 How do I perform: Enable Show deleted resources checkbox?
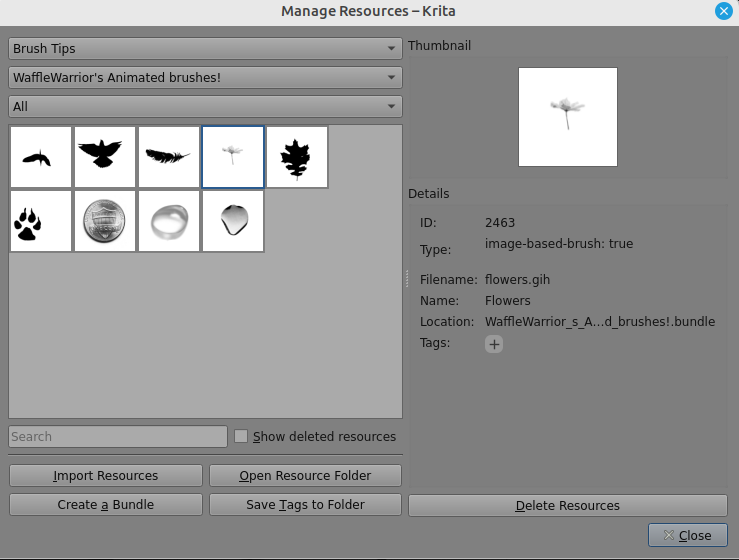click(x=241, y=436)
